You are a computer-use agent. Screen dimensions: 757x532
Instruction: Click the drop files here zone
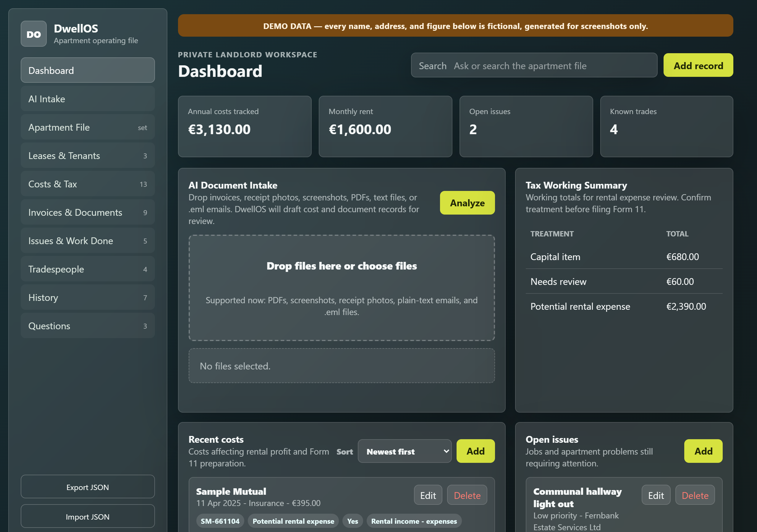click(342, 288)
